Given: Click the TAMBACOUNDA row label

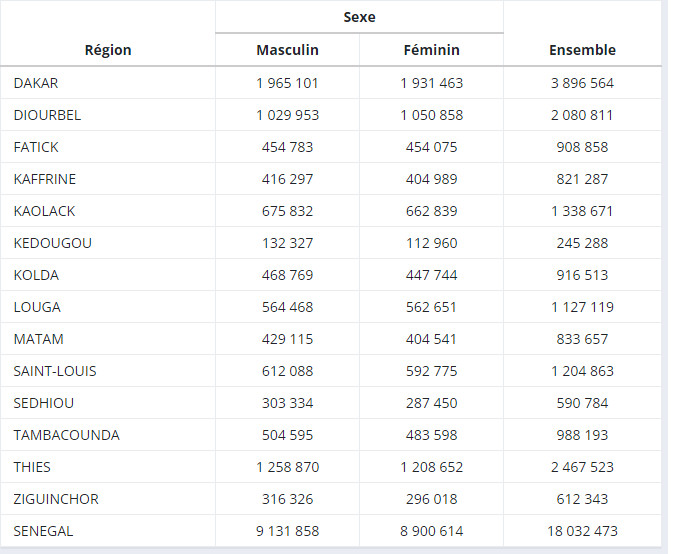Looking at the screenshot, I should tap(66, 435).
